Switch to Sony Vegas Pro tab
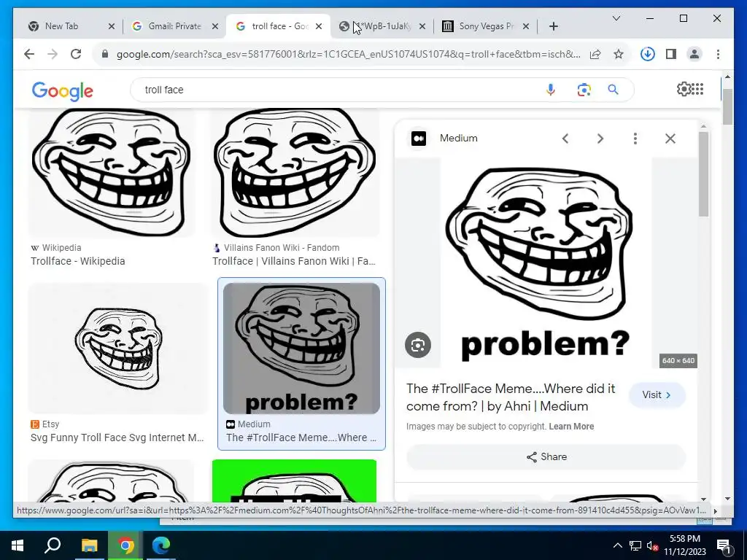The height and width of the screenshot is (560, 747). 485,26
